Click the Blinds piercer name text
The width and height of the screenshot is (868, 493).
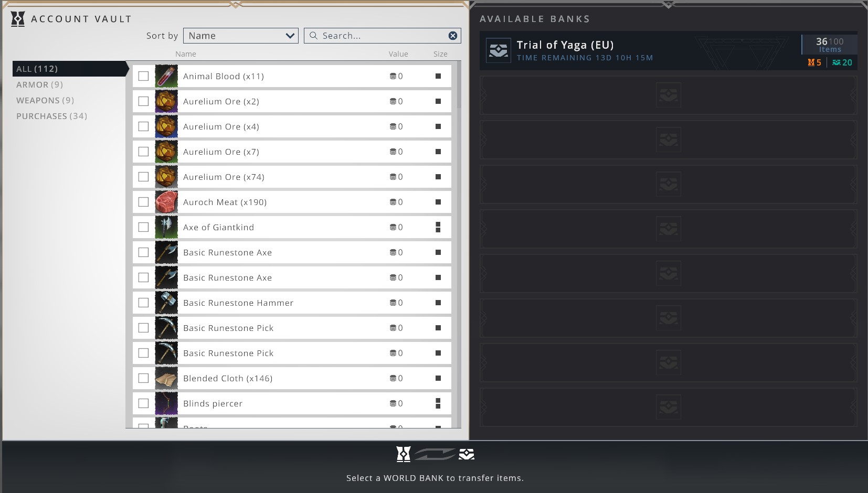pos(213,403)
